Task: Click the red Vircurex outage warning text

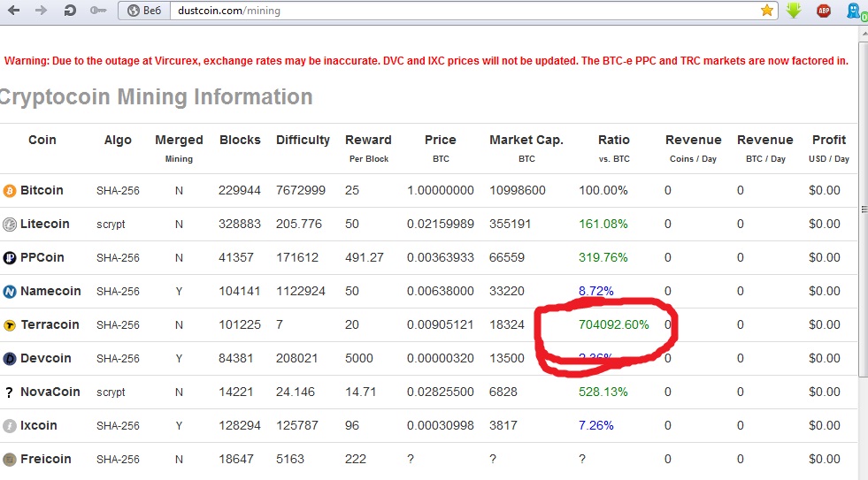Action: click(x=426, y=61)
